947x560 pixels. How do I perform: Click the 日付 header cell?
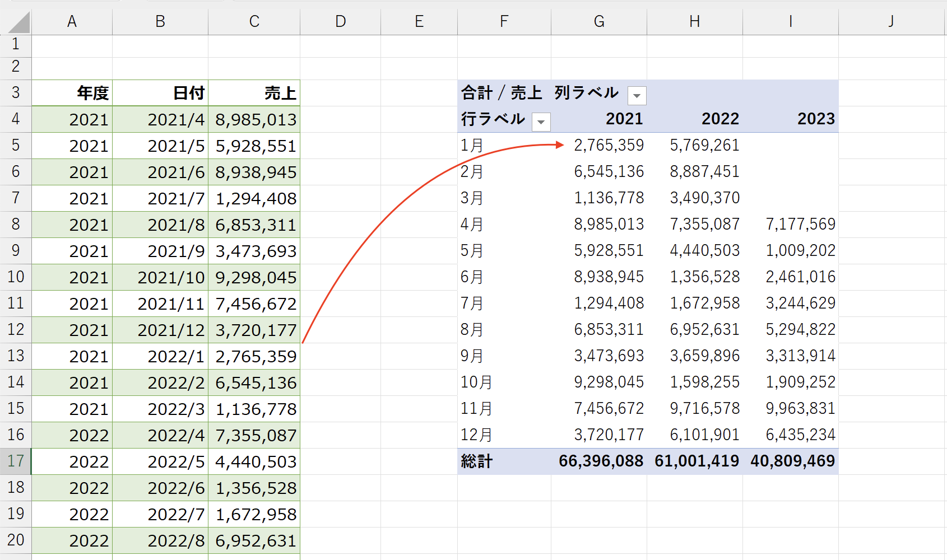click(x=160, y=93)
